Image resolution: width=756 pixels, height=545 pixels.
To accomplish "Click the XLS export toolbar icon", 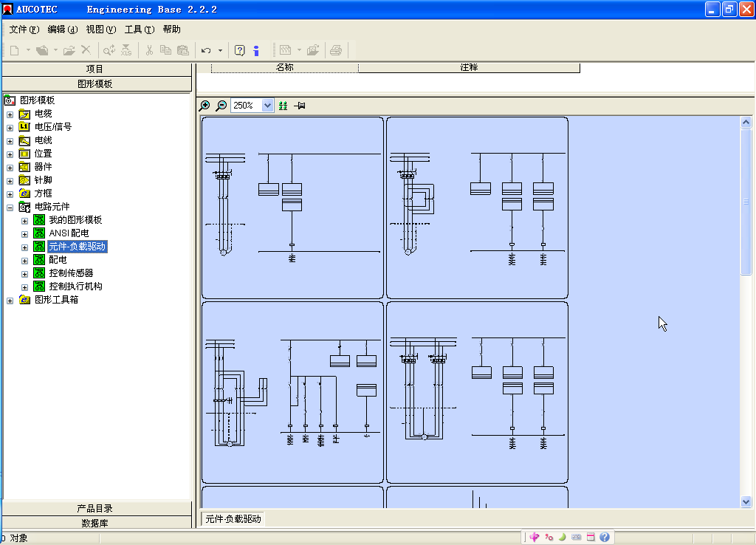I will point(126,50).
